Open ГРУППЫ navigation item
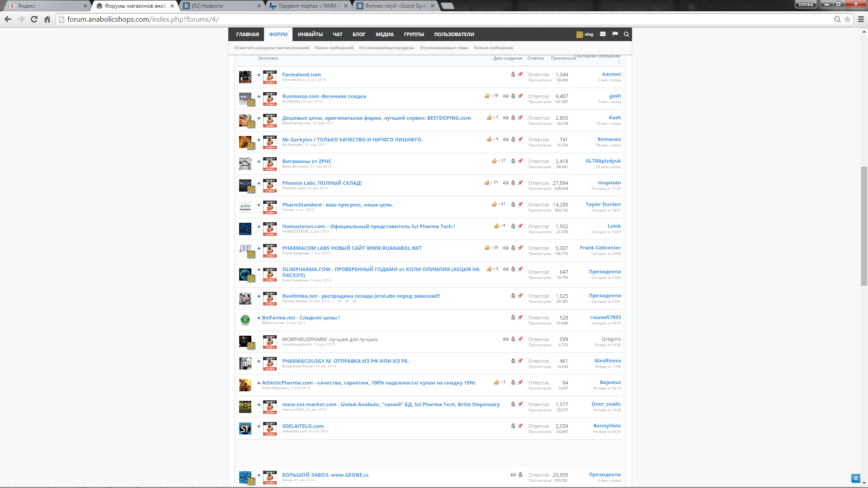 click(414, 34)
